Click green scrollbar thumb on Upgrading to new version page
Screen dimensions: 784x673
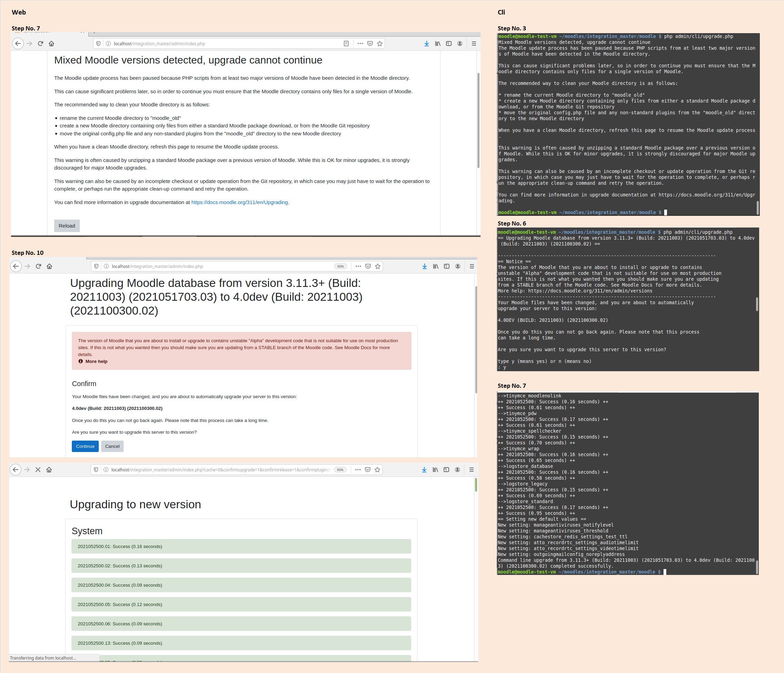476,485
